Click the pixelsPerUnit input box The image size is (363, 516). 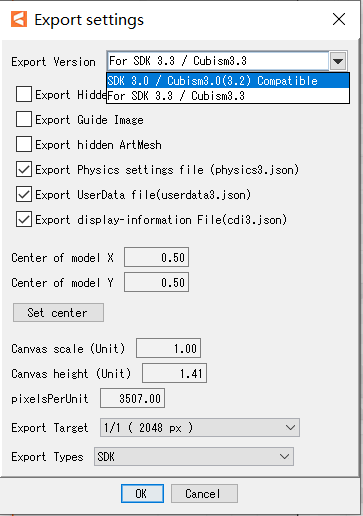pyautogui.click(x=132, y=398)
